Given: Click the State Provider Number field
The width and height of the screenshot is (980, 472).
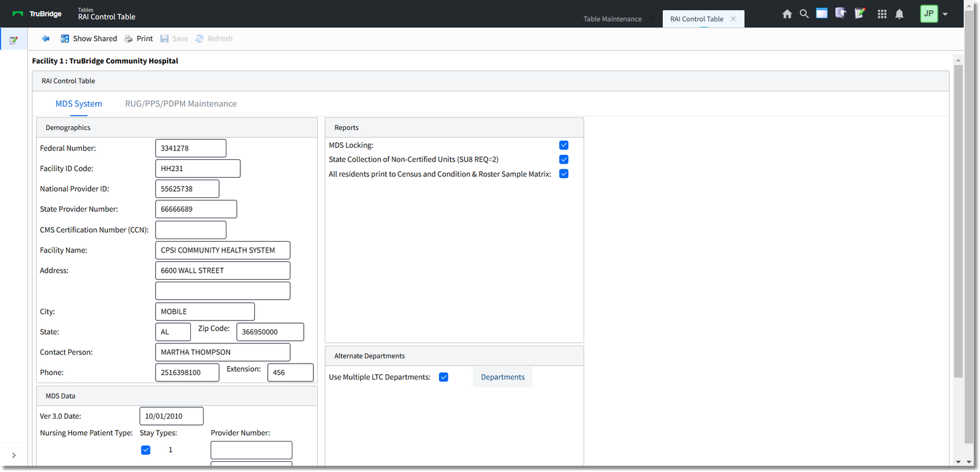Looking at the screenshot, I should pos(196,209).
